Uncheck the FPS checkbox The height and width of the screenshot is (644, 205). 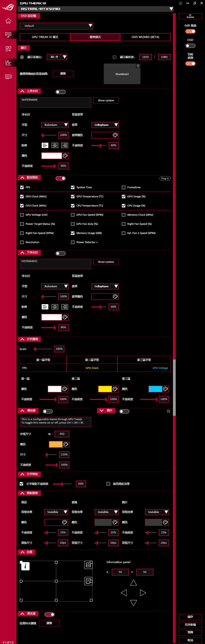(22, 187)
